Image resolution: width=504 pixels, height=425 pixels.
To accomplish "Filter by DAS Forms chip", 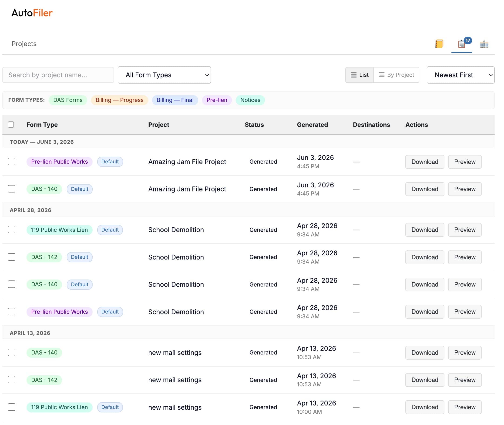I will 68,101.
